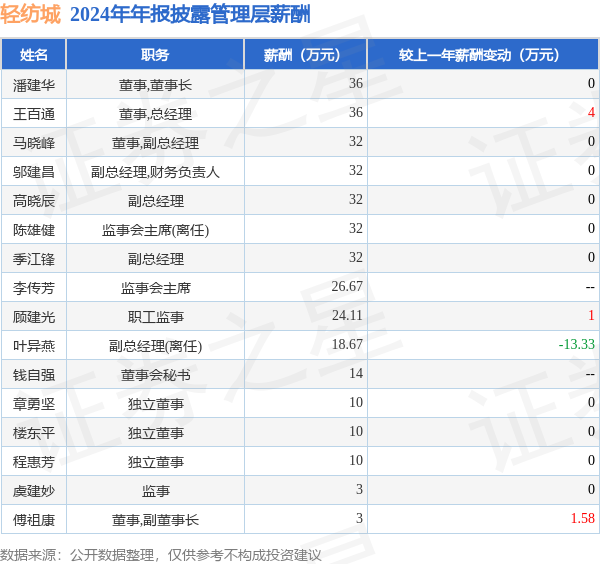Click the name 高晓辰
The width and height of the screenshot is (600, 564).
(x=34, y=201)
